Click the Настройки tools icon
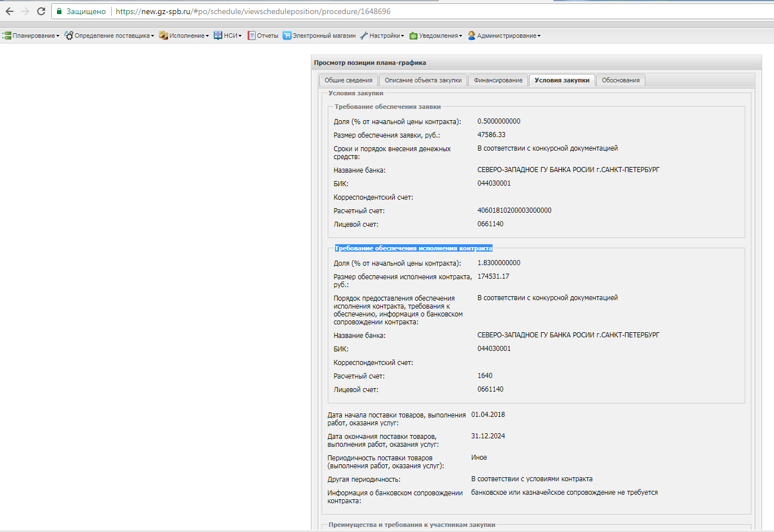 tap(364, 36)
